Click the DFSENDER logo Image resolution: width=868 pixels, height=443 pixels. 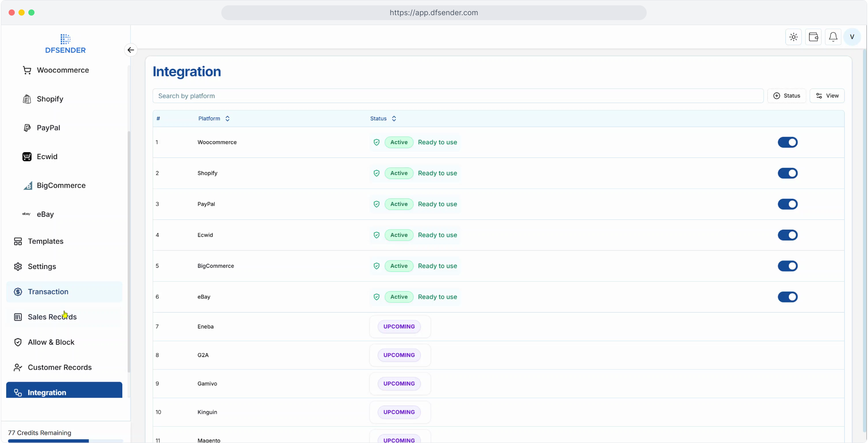click(65, 44)
